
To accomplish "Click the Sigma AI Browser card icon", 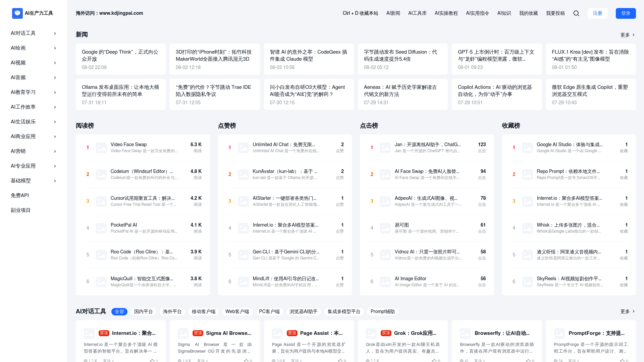I will click(x=183, y=333).
